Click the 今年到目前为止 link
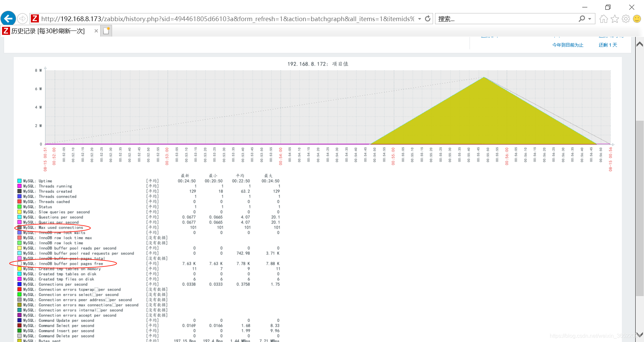This screenshot has width=644, height=342. point(568,45)
